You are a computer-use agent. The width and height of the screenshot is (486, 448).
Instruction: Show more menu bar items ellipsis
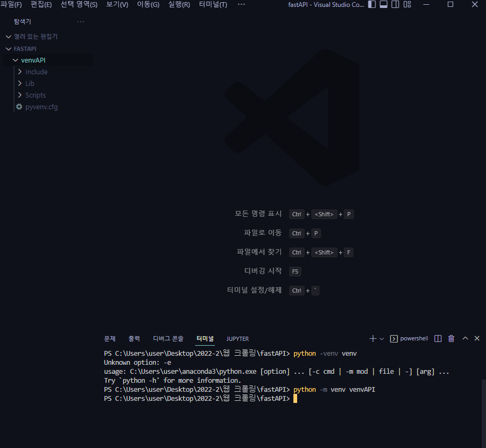click(x=241, y=4)
